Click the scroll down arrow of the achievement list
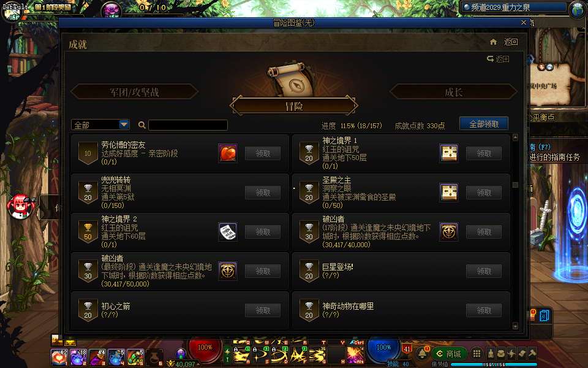 (515, 326)
